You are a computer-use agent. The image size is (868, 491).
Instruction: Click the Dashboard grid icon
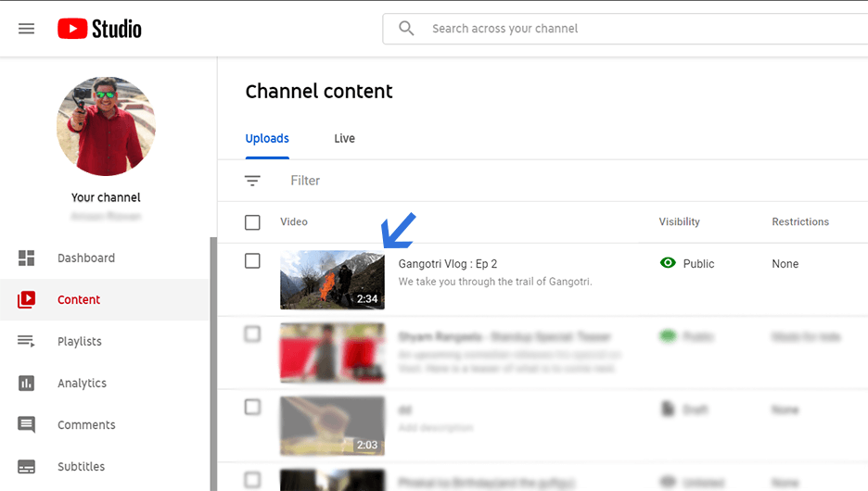point(26,258)
